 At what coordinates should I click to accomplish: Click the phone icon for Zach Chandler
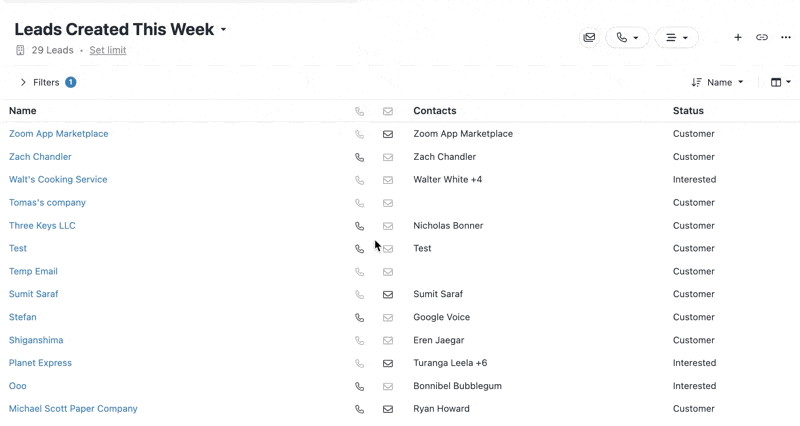360,157
